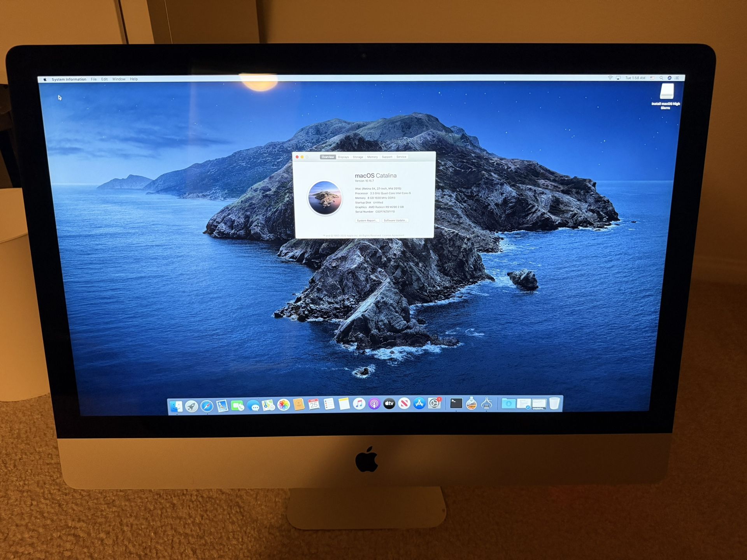Click System Report in the About window
This screenshot has height=560, width=747.
click(367, 220)
